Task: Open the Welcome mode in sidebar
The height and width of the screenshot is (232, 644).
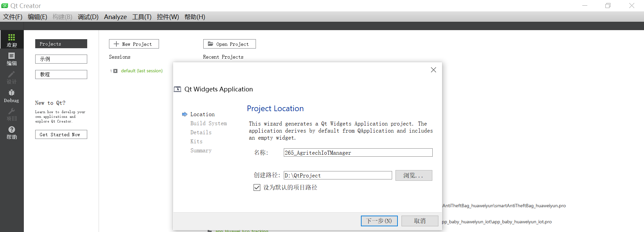Action: (12, 40)
